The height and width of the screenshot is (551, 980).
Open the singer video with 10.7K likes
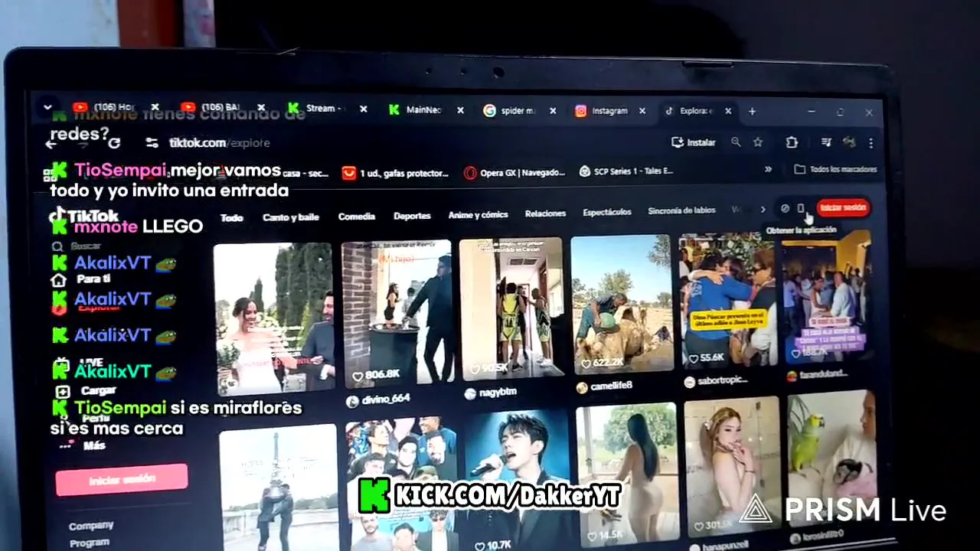click(517, 482)
